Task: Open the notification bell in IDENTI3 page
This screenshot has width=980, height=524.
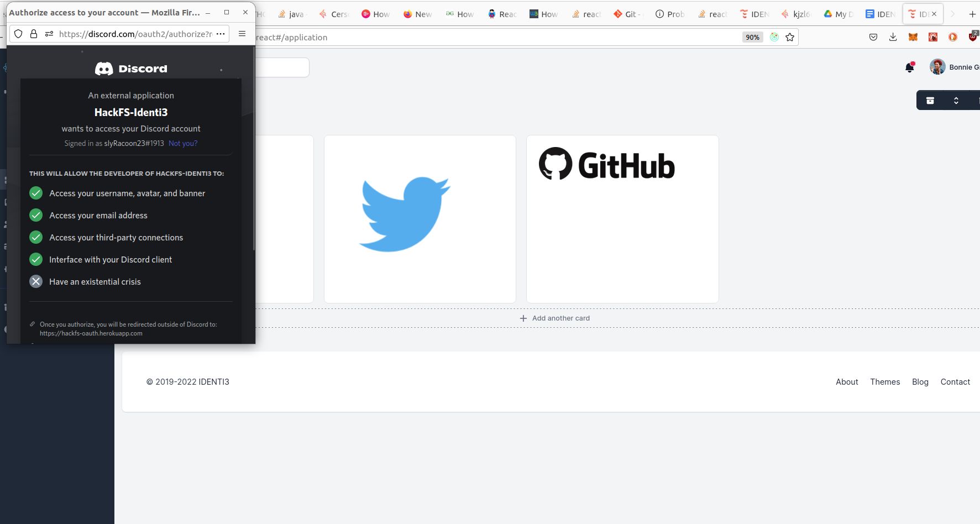Action: coord(909,67)
